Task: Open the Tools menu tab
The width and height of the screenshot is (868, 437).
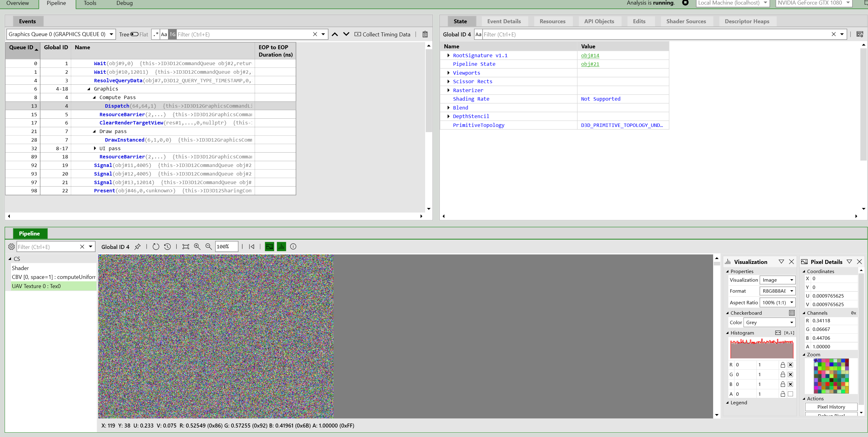Action: [x=90, y=3]
